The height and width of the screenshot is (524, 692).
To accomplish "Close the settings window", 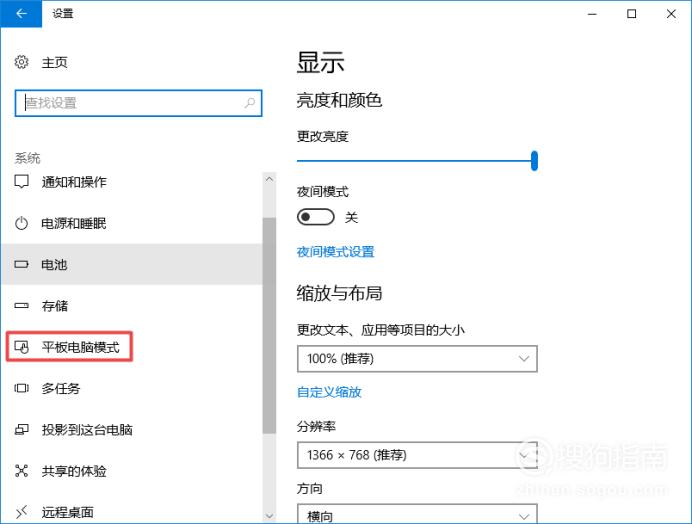I will pos(671,14).
